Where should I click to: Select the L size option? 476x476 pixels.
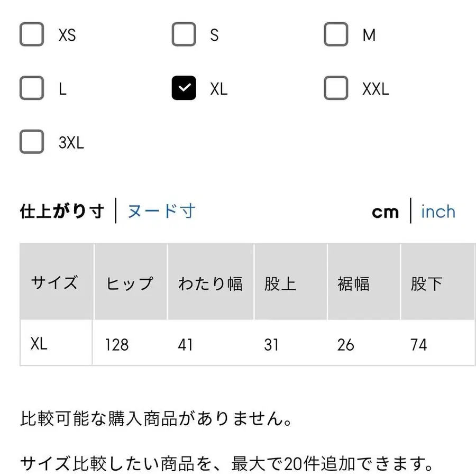coord(32,88)
